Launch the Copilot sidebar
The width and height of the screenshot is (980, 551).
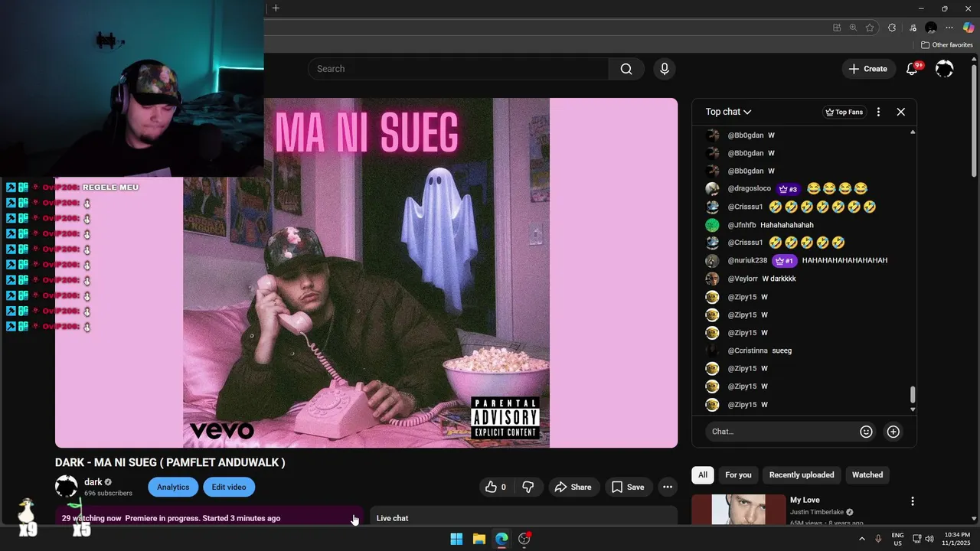click(x=969, y=28)
